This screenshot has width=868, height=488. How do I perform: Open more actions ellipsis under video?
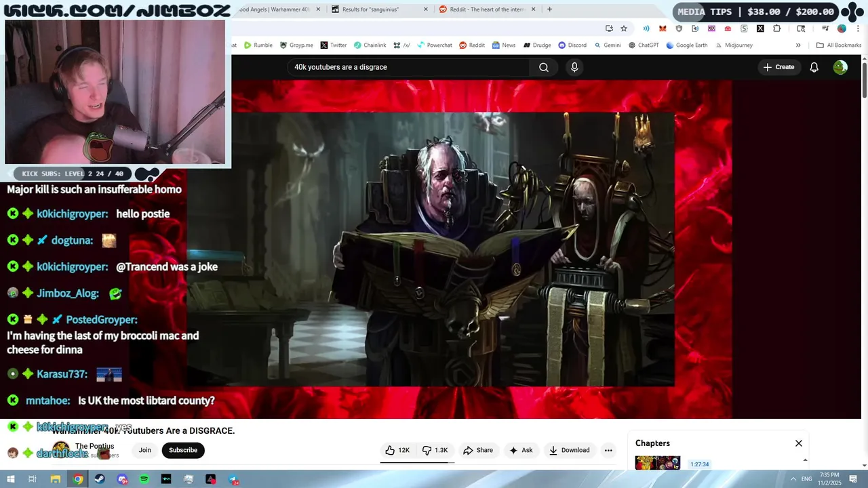pos(608,450)
